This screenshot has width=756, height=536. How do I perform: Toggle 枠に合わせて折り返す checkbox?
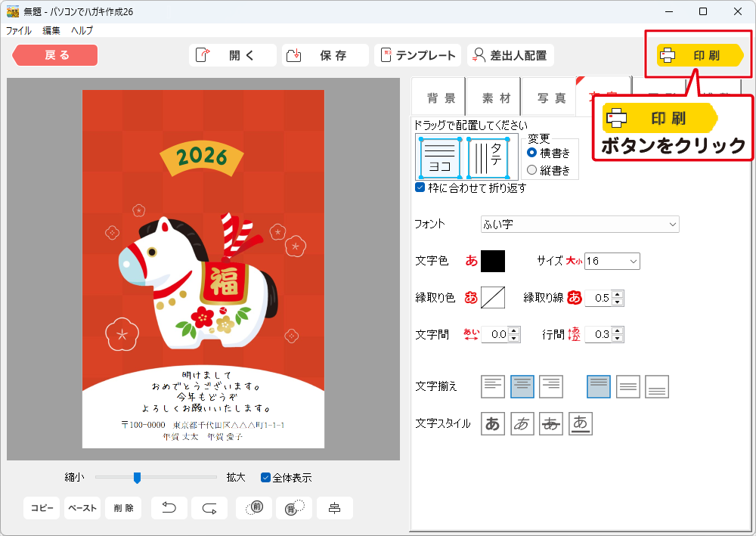point(420,187)
